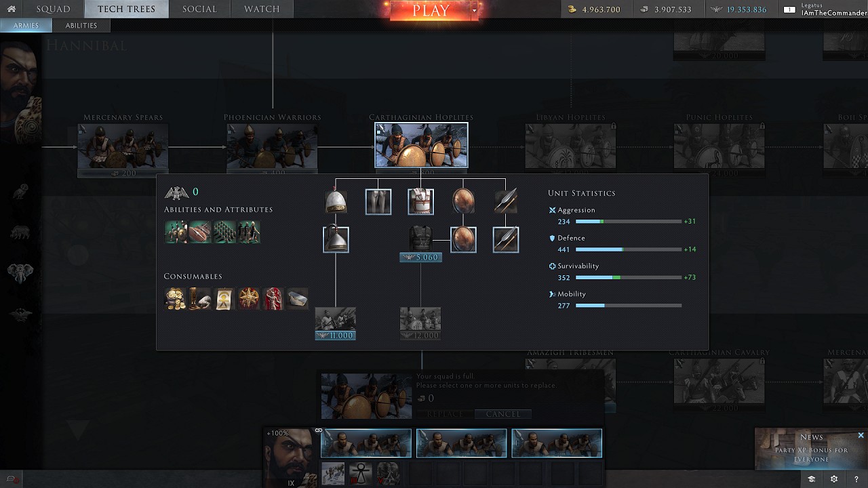The width and height of the screenshot is (868, 488).
Task: Click the silver balance 3.907.533
Action: (x=665, y=9)
